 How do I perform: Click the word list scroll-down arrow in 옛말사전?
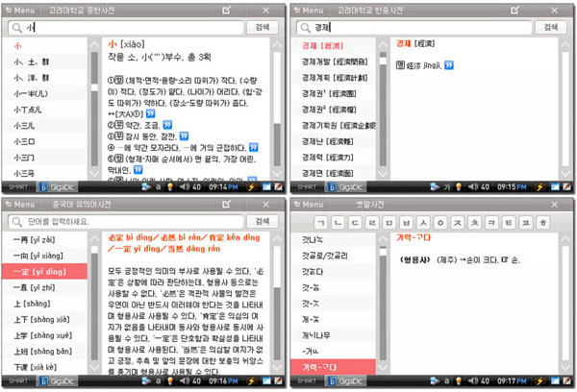coord(383,368)
